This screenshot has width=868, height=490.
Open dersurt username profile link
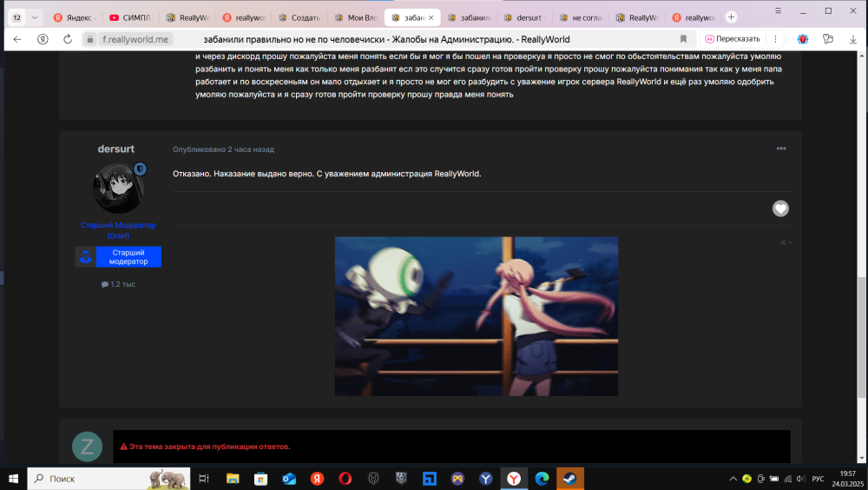116,149
